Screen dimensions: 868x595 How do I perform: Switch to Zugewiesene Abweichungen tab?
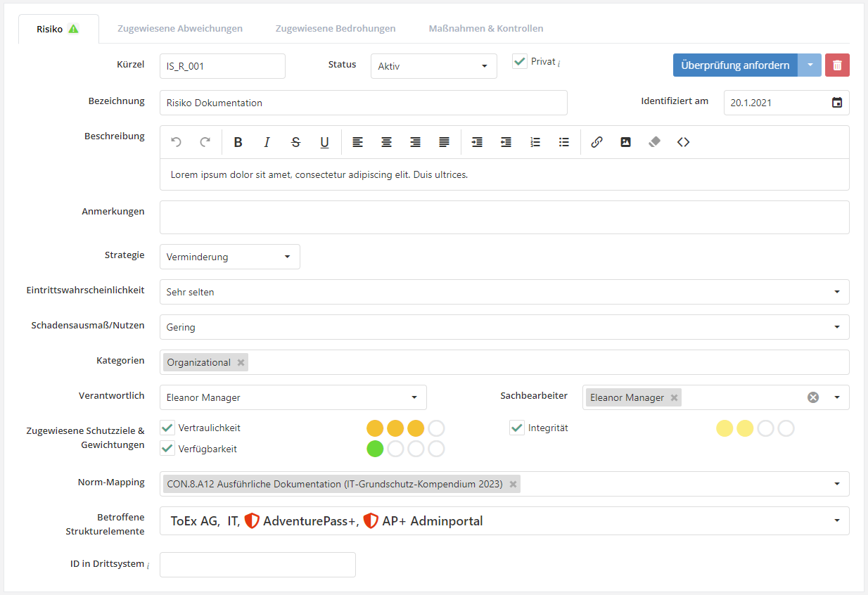point(180,29)
